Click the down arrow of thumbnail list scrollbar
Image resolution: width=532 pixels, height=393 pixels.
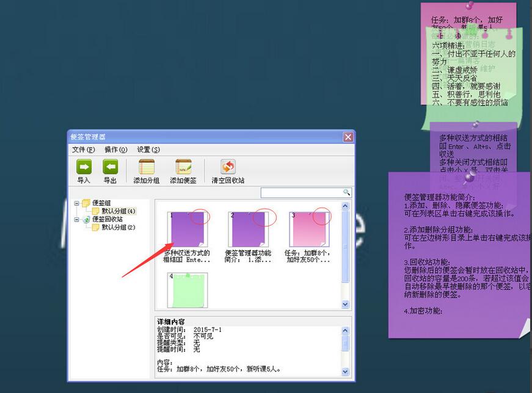tap(345, 304)
